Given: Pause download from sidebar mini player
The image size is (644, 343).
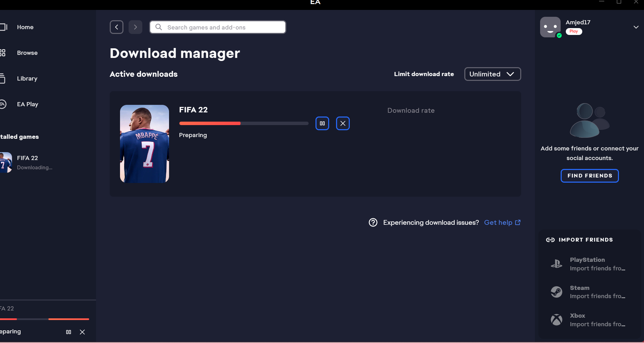Looking at the screenshot, I should pyautogui.click(x=69, y=332).
